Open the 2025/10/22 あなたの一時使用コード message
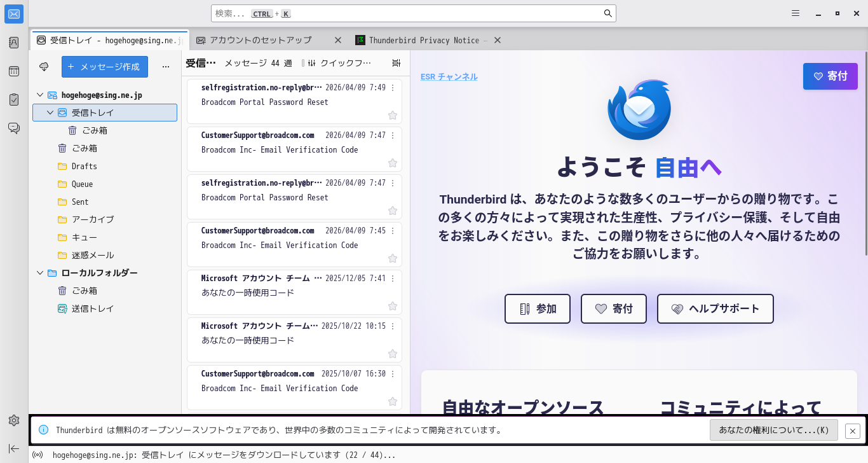Viewport: 868px width, 463px height. coord(295,340)
